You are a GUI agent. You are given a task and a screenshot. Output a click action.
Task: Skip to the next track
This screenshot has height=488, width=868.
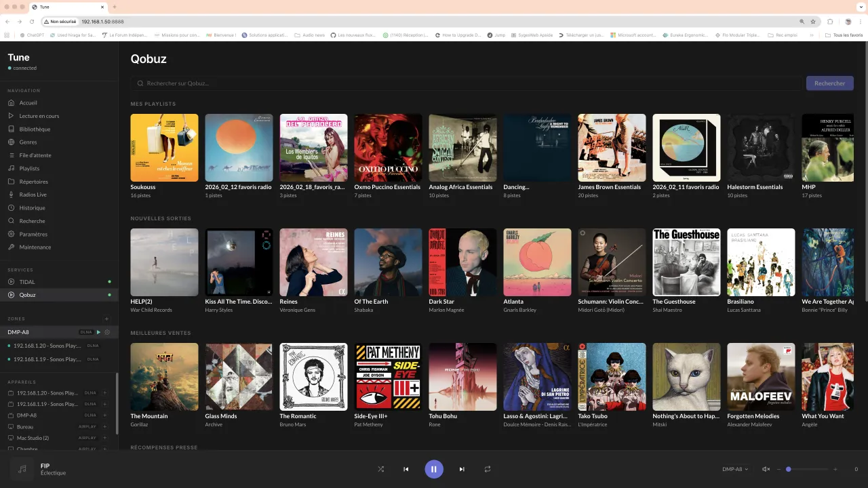click(x=462, y=469)
